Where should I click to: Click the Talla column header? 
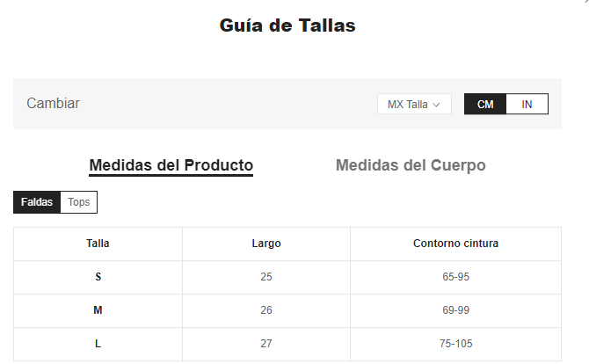(98, 244)
